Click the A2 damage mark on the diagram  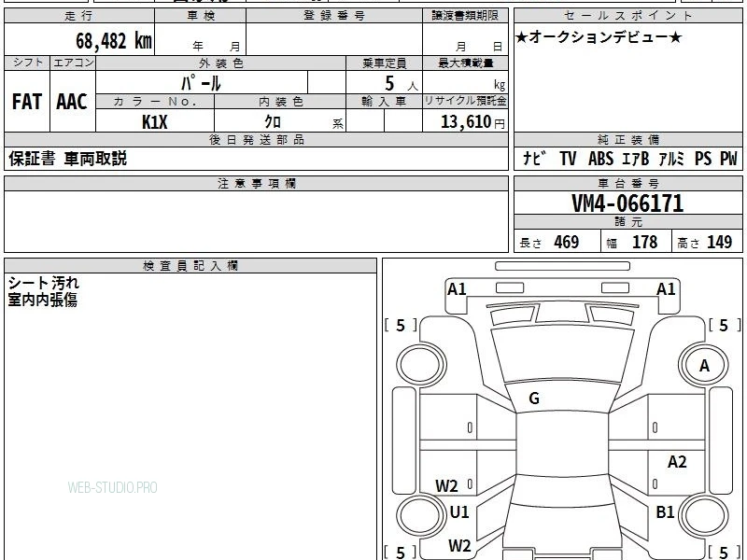pos(677,461)
